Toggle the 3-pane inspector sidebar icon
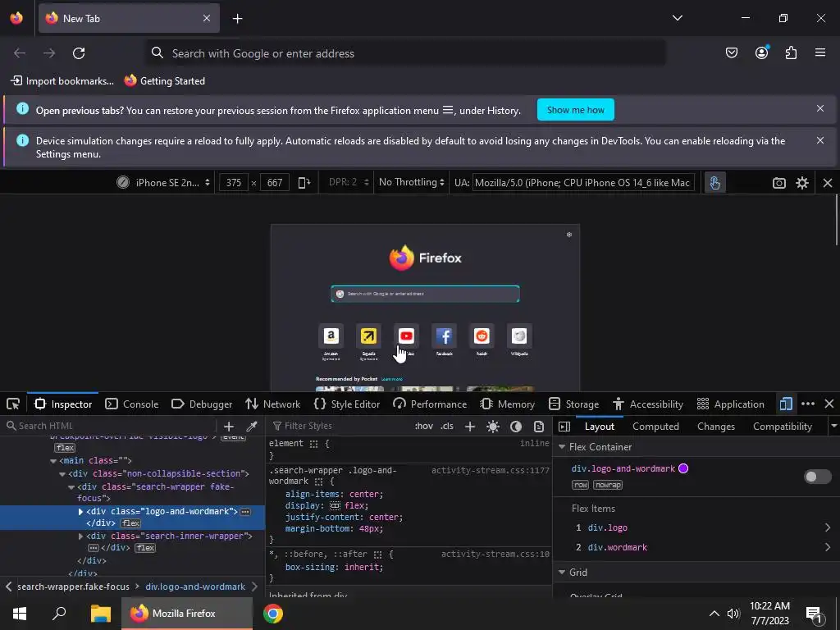This screenshot has width=840, height=630. click(564, 427)
